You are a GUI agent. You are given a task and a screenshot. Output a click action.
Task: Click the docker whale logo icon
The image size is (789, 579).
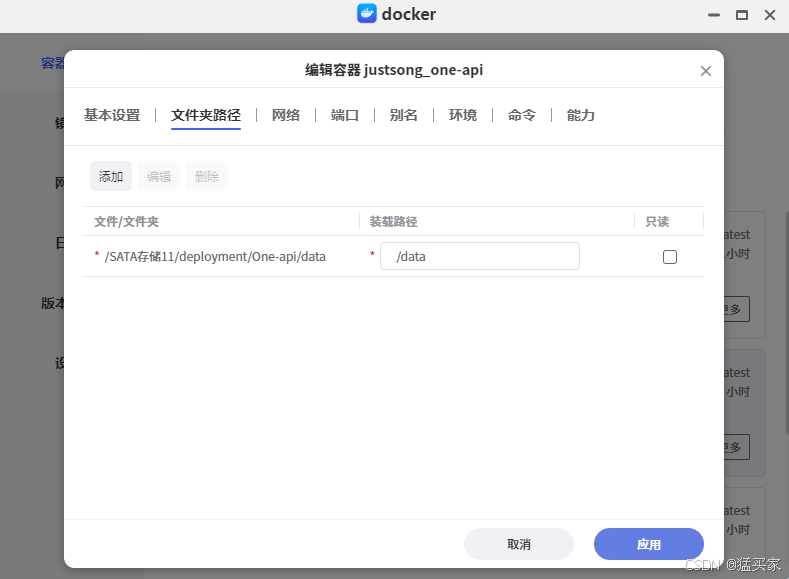coord(367,14)
